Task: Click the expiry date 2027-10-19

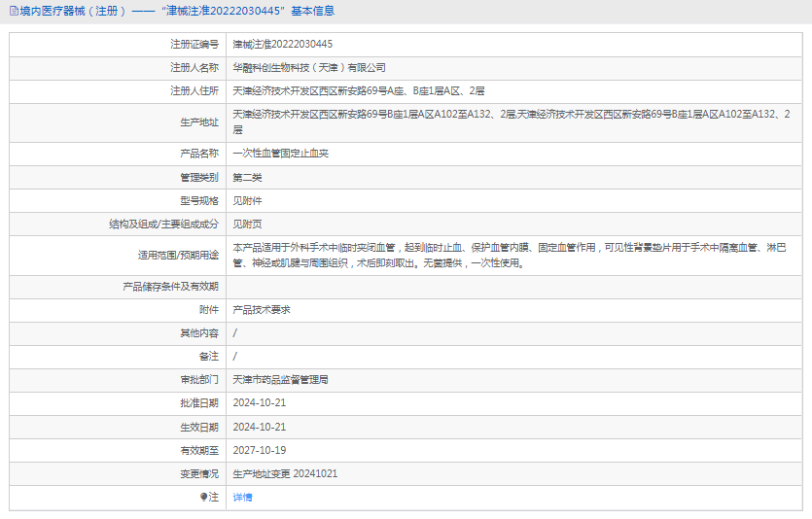Action: pyautogui.click(x=260, y=451)
